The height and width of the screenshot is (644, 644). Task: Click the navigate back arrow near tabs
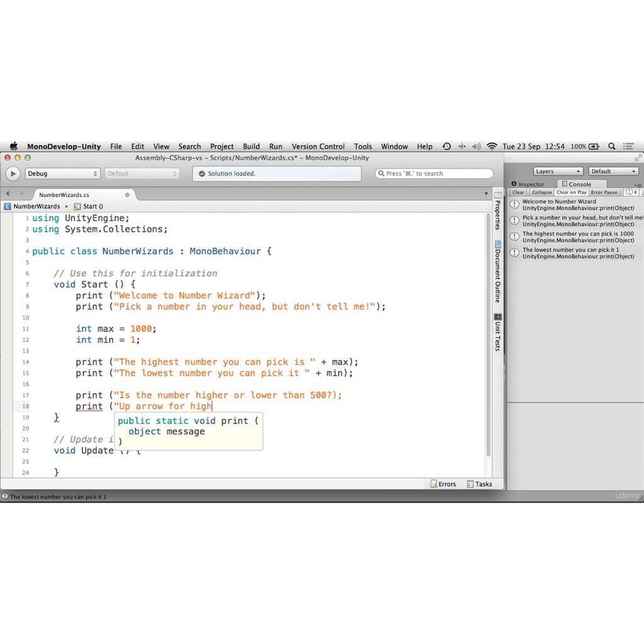click(x=8, y=194)
